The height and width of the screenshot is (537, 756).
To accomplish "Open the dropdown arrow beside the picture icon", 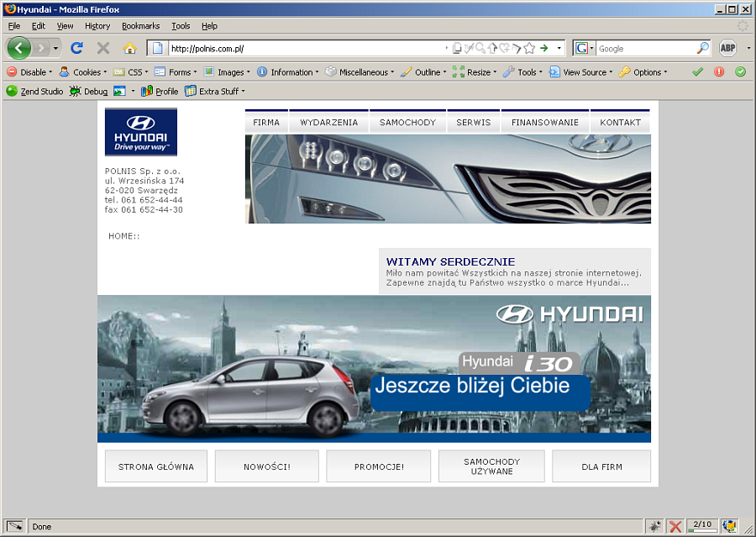I will [133, 91].
